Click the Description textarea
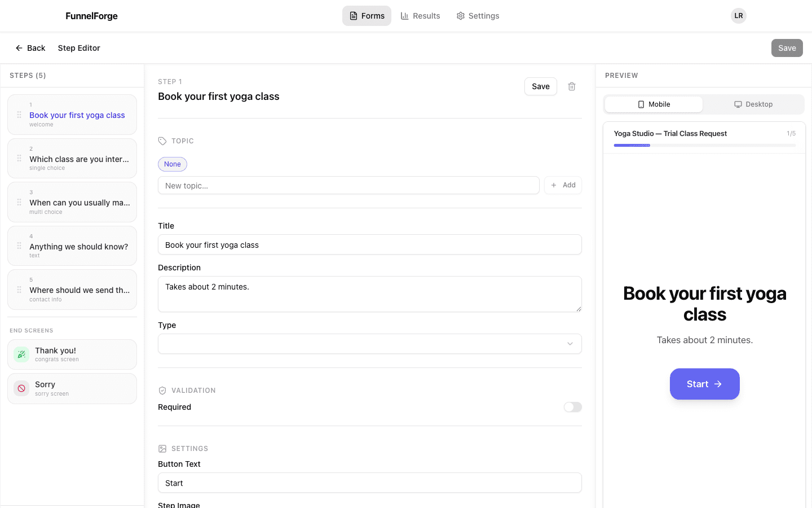The image size is (812, 508). click(370, 294)
